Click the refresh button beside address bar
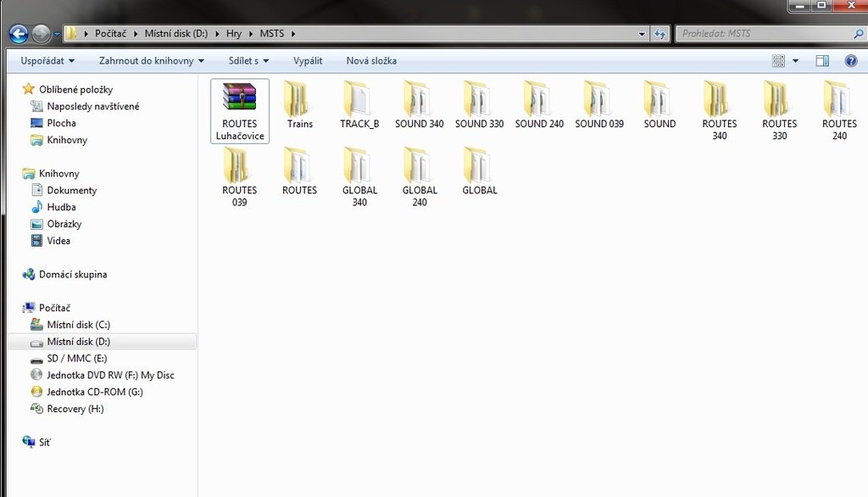The width and height of the screenshot is (868, 497). click(660, 34)
